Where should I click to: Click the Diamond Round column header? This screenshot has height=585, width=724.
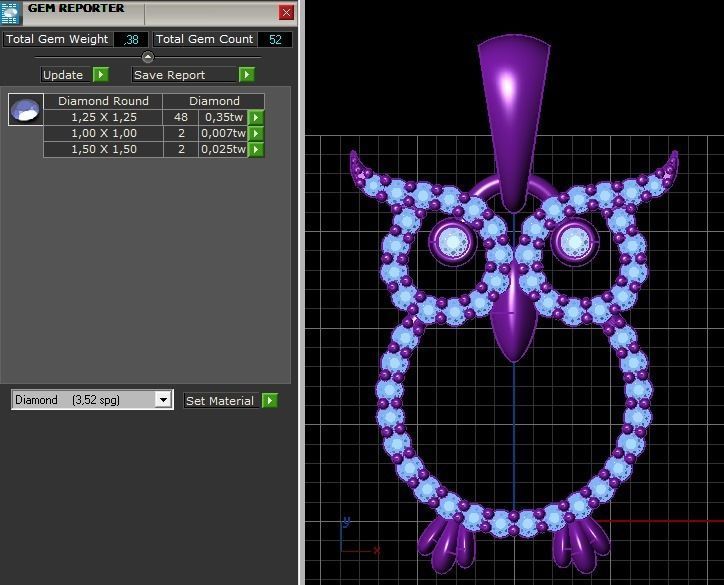click(103, 101)
